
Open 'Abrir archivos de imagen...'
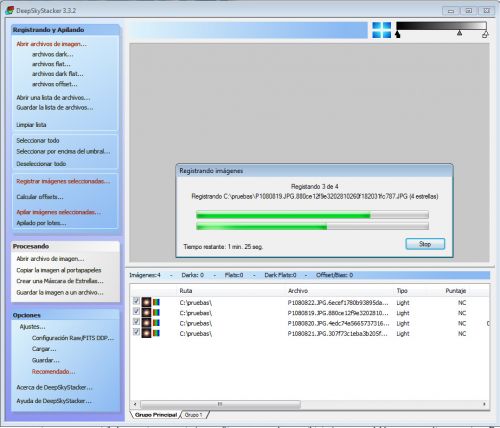[x=52, y=44]
